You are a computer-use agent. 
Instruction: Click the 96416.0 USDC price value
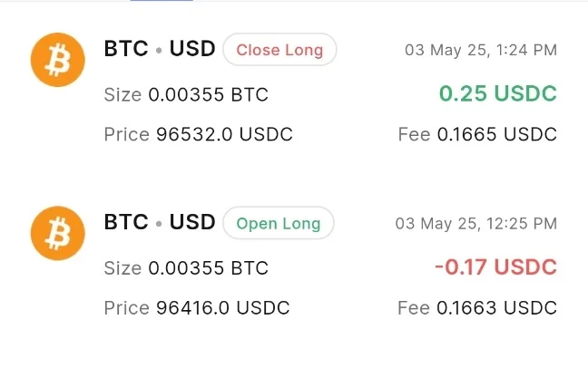pyautogui.click(x=222, y=308)
